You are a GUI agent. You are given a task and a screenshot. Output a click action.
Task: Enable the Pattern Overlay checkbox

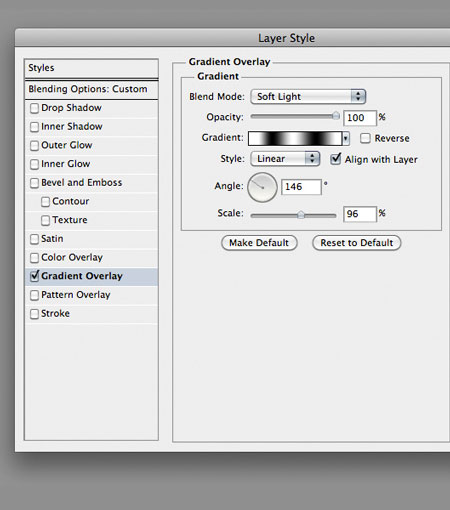click(x=34, y=295)
